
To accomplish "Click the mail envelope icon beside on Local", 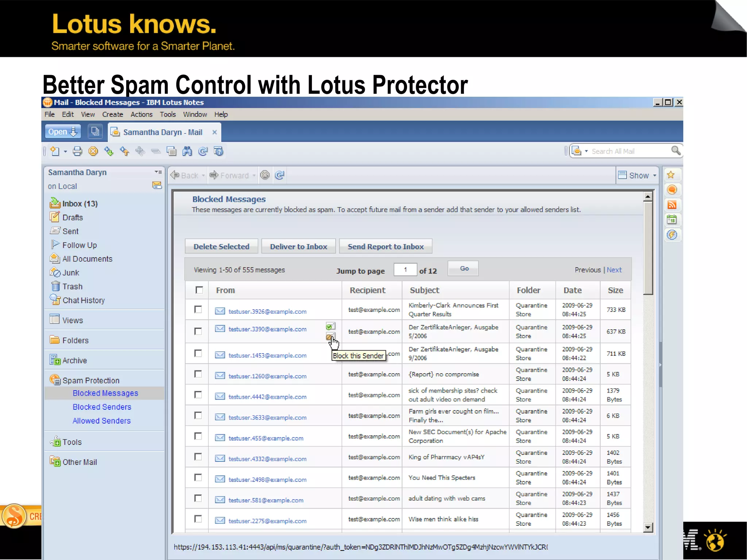I will pos(157,185).
